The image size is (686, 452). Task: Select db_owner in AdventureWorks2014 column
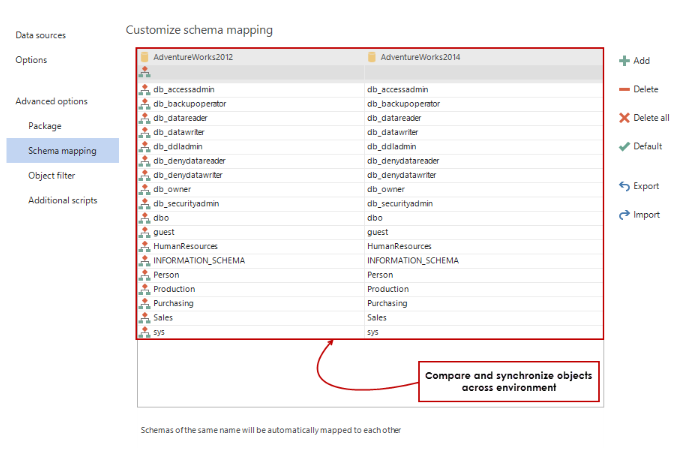click(386, 189)
